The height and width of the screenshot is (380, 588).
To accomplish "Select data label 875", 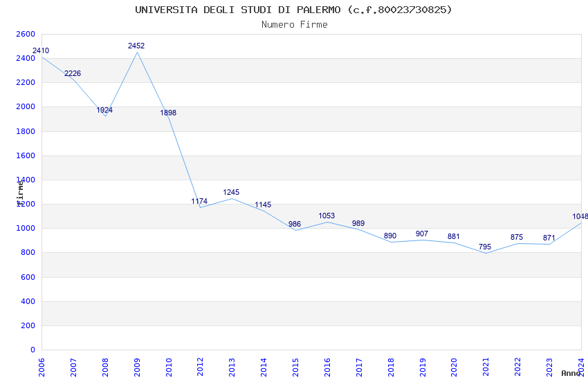I will point(517,238).
